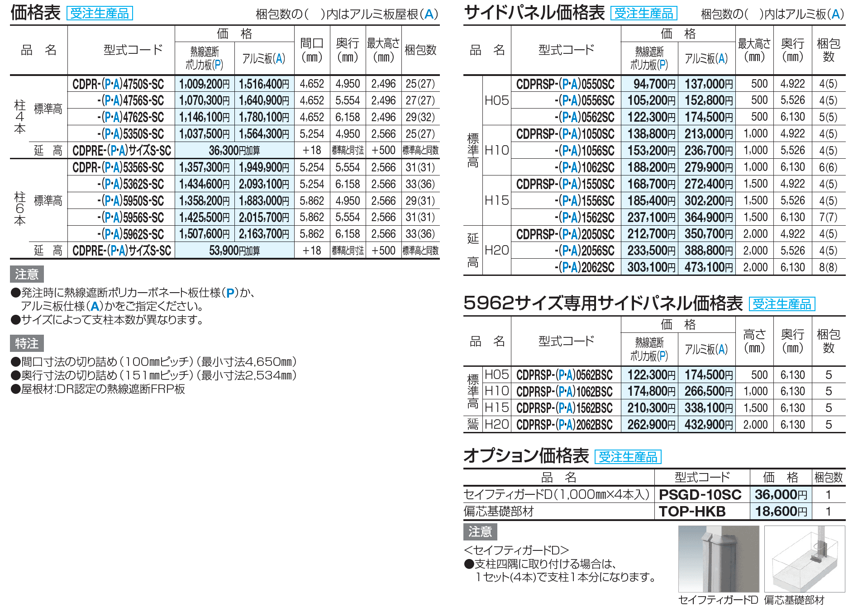Click H05 group label in the サイドパネル価格表
Screen dimensions: 858x616
click(497, 100)
